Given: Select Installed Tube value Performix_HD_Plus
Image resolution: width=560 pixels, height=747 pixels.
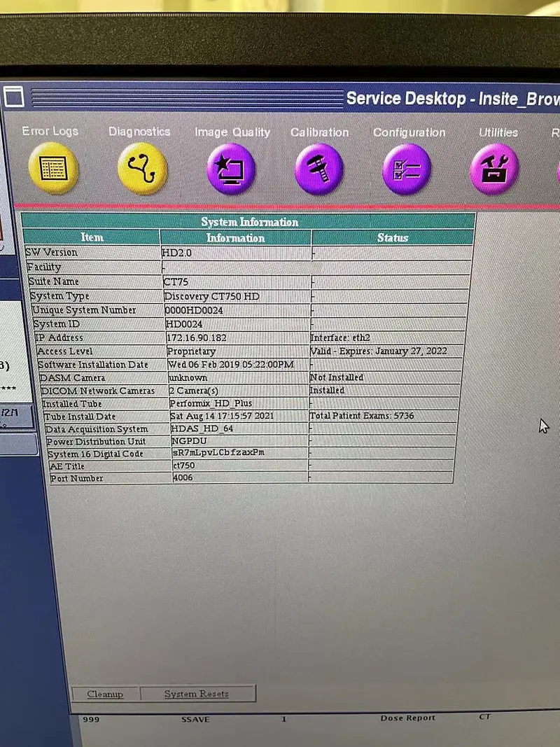Looking at the screenshot, I should 211,403.
